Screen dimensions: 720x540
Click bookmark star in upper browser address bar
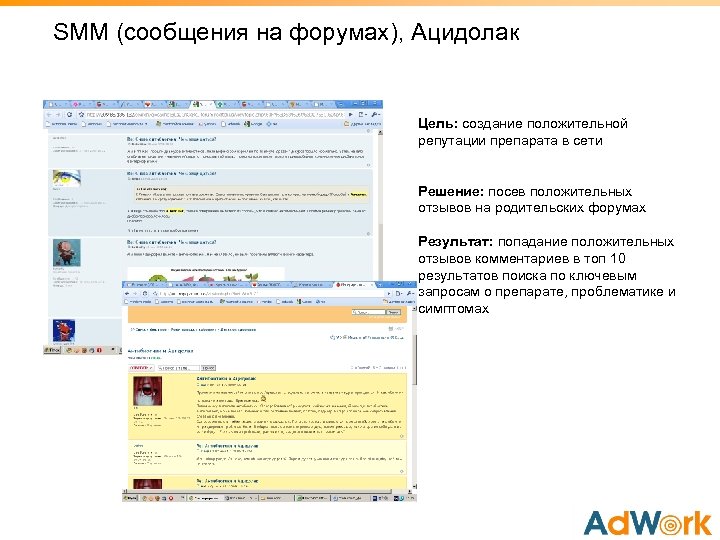[x=81, y=114]
